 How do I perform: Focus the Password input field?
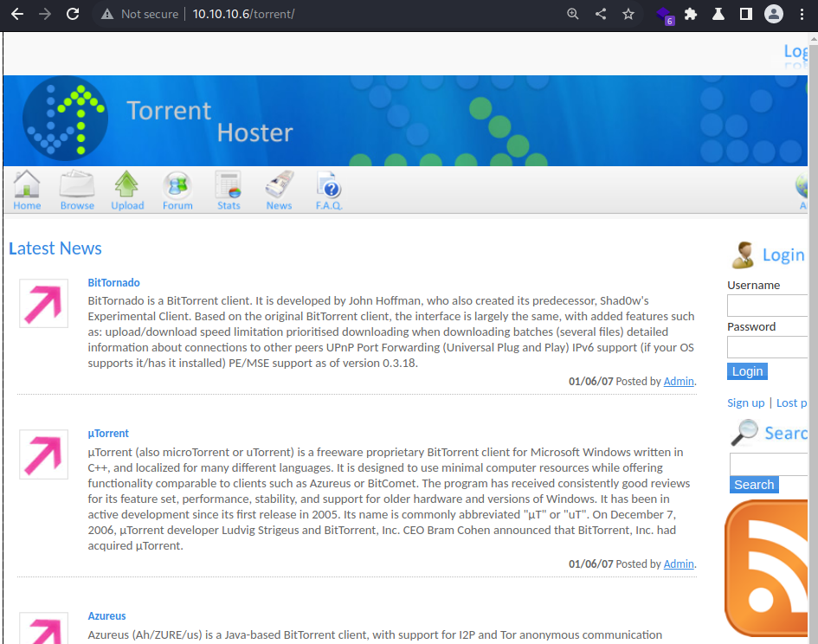tap(768, 347)
